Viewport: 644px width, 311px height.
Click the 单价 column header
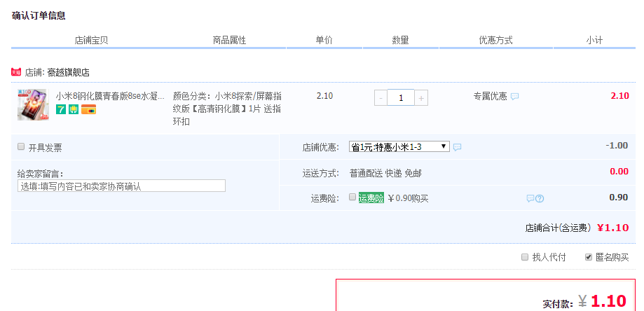324,40
